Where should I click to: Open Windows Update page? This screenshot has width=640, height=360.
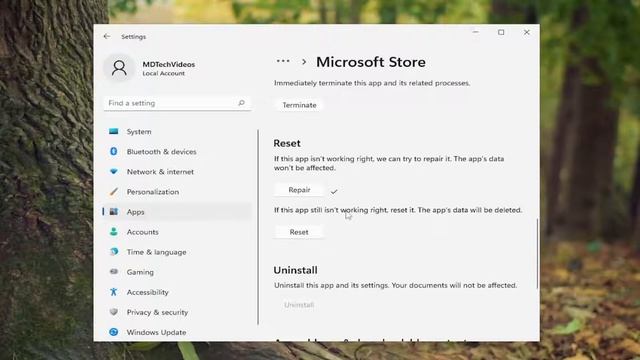(156, 332)
